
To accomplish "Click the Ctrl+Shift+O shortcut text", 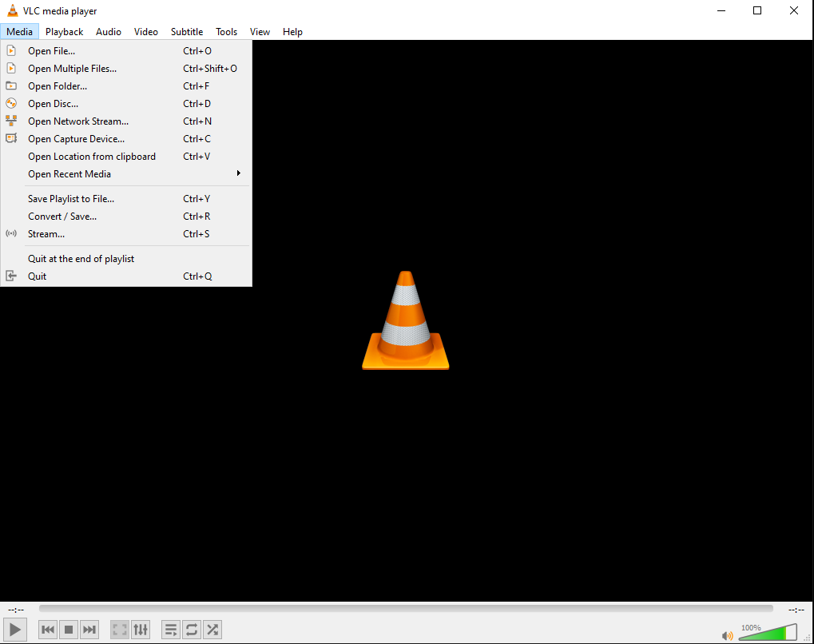I will (x=210, y=69).
